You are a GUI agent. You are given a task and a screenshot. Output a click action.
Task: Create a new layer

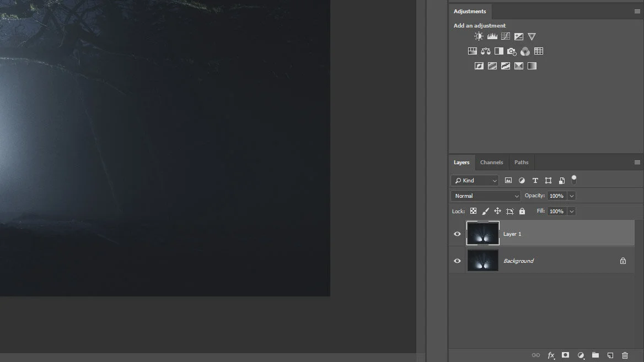coord(610,355)
